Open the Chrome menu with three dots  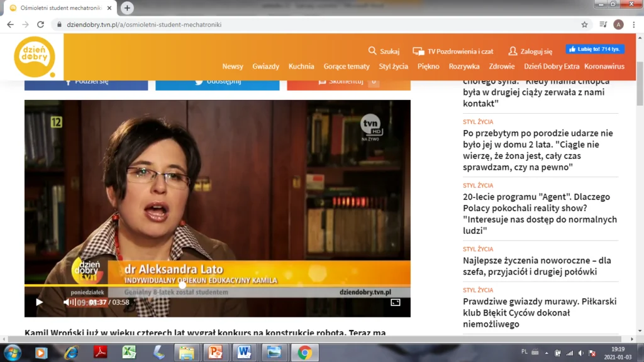[x=633, y=25]
